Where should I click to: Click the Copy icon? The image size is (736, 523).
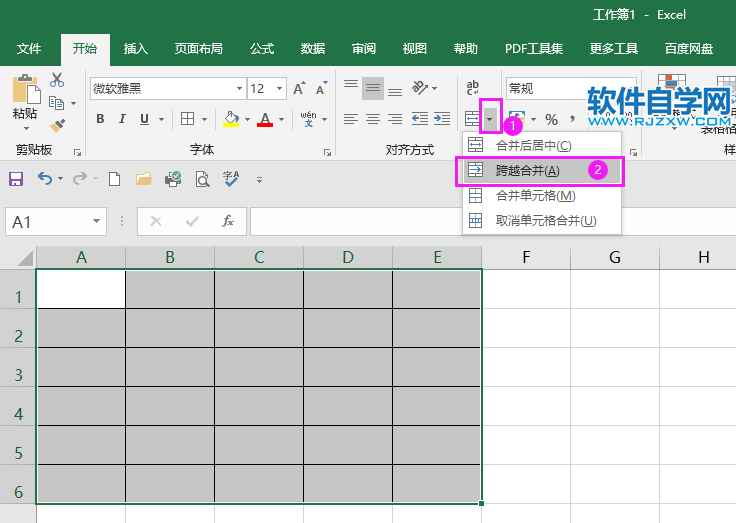click(57, 103)
